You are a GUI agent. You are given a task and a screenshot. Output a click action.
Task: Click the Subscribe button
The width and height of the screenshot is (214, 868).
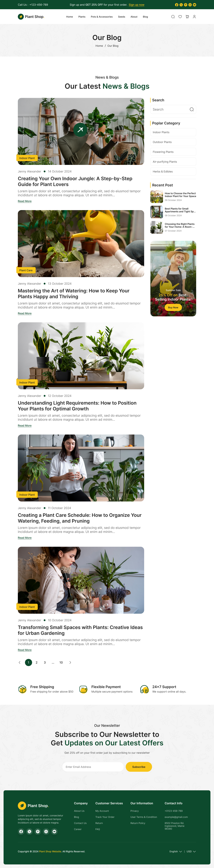point(139,767)
